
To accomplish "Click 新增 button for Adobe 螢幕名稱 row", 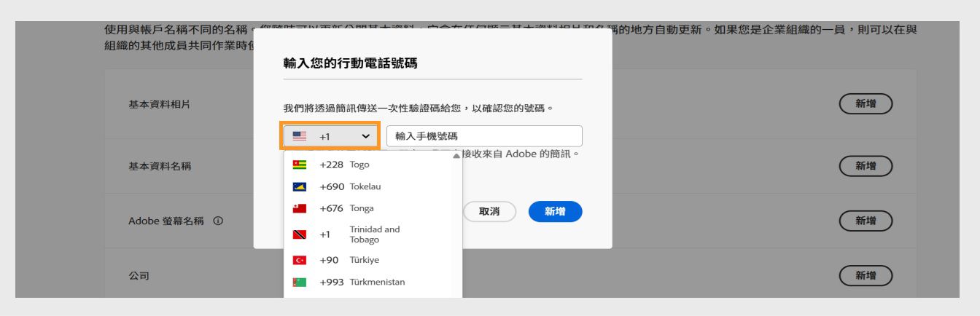I will pos(866,221).
